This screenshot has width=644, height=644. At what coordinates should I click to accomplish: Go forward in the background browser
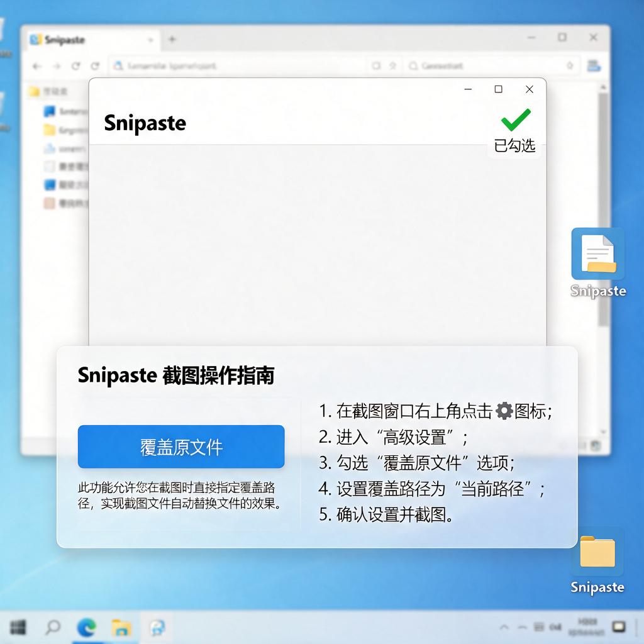[57, 66]
